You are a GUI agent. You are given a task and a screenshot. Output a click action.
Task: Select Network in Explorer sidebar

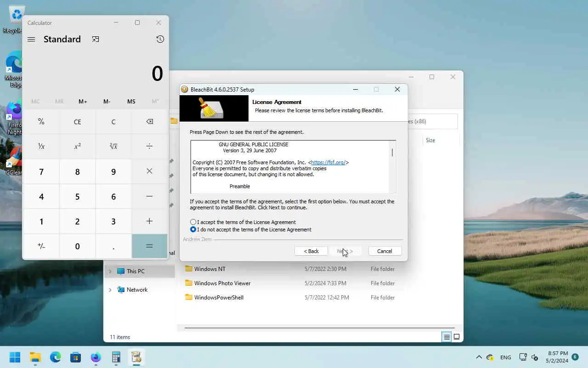pyautogui.click(x=139, y=290)
